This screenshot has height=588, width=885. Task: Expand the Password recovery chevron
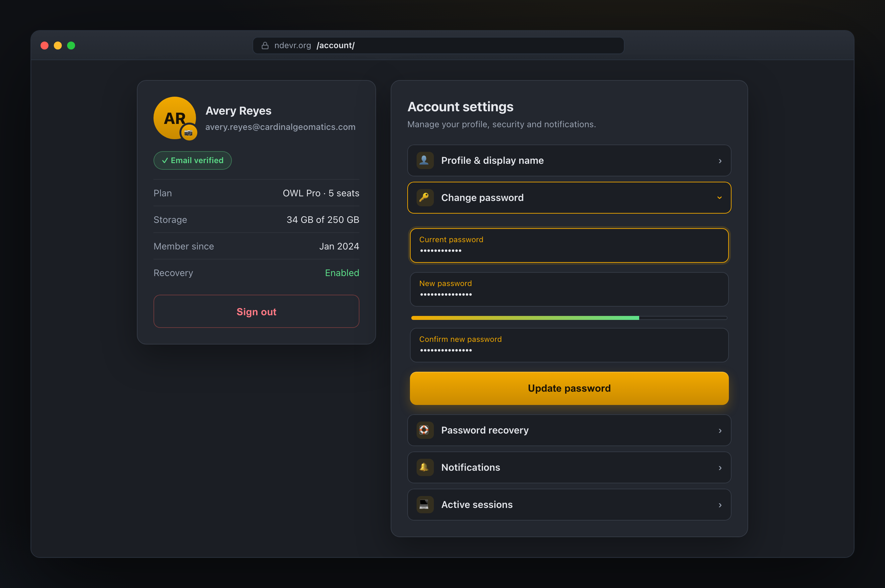[720, 431]
